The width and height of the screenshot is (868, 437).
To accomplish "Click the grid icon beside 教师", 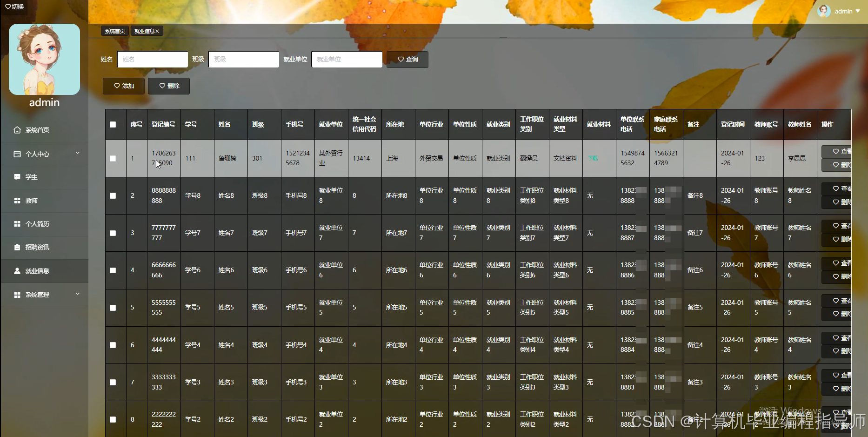I will pyautogui.click(x=17, y=201).
